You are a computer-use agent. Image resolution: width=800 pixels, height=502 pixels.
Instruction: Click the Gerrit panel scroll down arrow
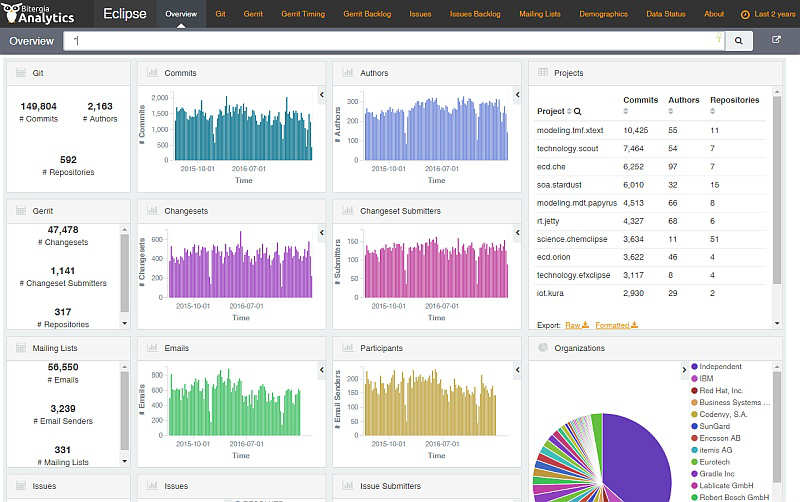click(x=124, y=323)
